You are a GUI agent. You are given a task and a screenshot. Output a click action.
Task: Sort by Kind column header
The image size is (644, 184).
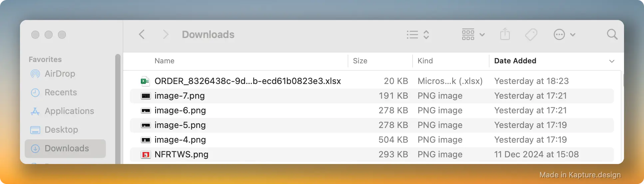pos(425,61)
